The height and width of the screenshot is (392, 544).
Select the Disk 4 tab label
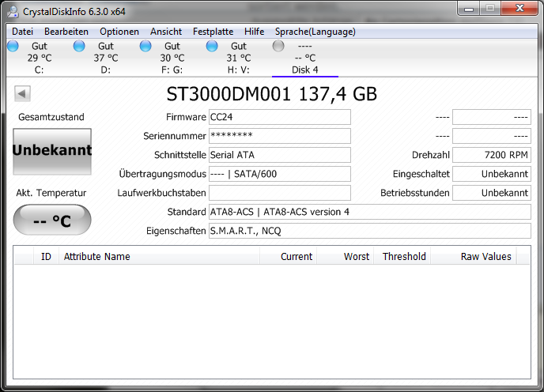(305, 70)
